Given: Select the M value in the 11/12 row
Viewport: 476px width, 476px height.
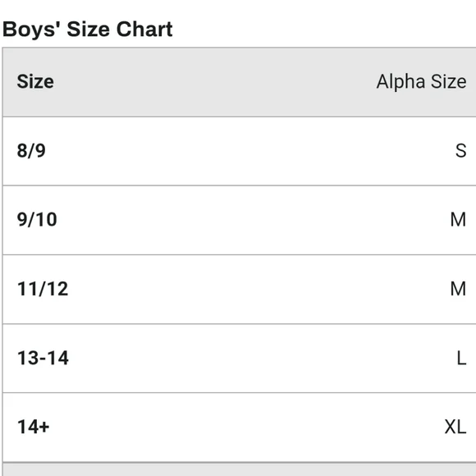Looking at the screenshot, I should pos(459,289).
